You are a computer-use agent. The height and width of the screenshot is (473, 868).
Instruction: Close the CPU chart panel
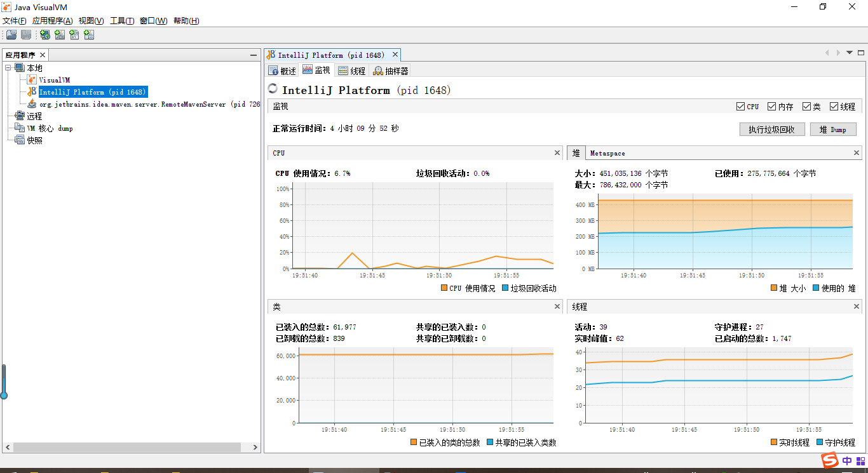[x=557, y=152]
